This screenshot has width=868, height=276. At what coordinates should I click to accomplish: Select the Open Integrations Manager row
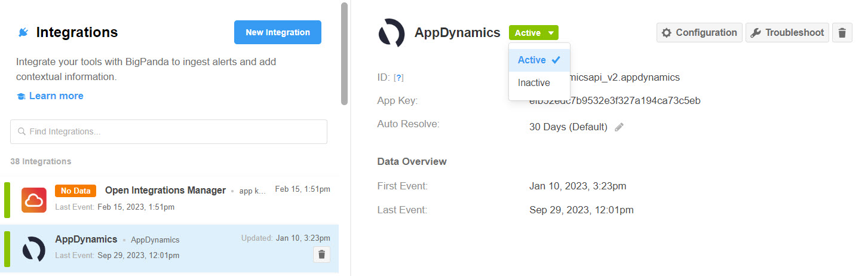170,199
